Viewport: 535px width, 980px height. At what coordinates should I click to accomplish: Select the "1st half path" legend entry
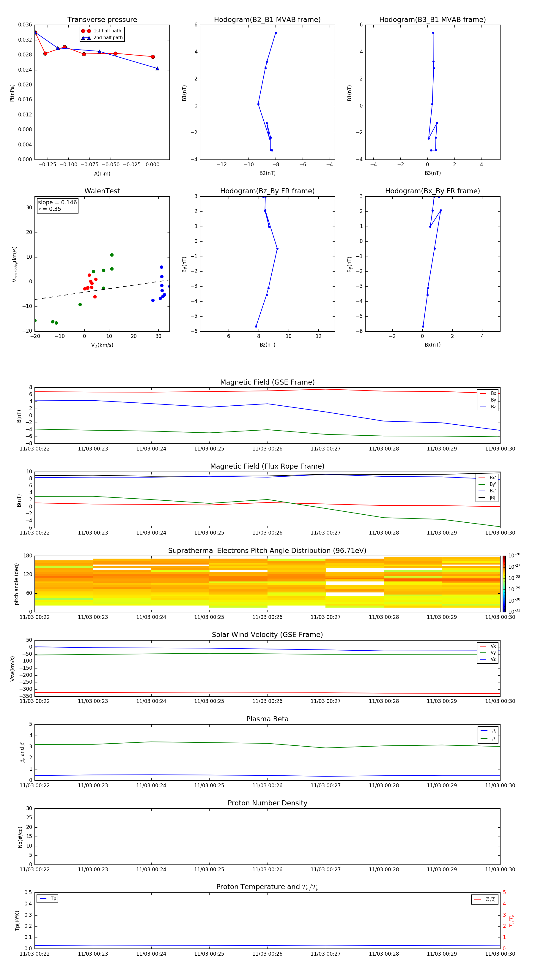102,31
